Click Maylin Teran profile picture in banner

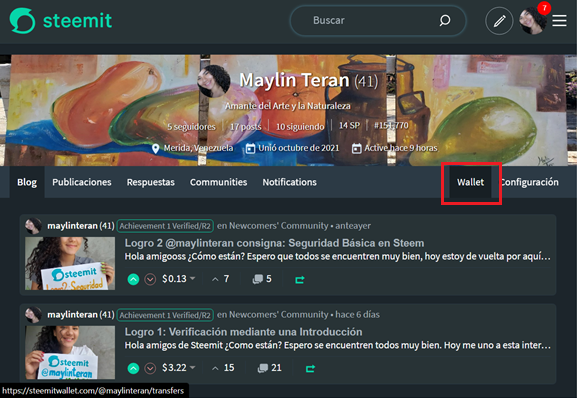(213, 81)
